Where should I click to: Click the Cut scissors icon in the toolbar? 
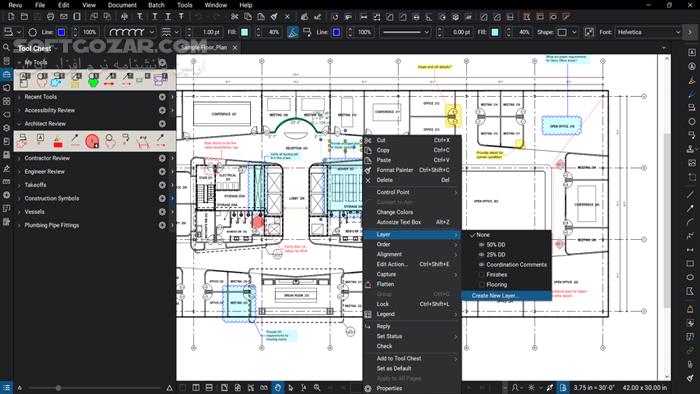click(x=234, y=17)
